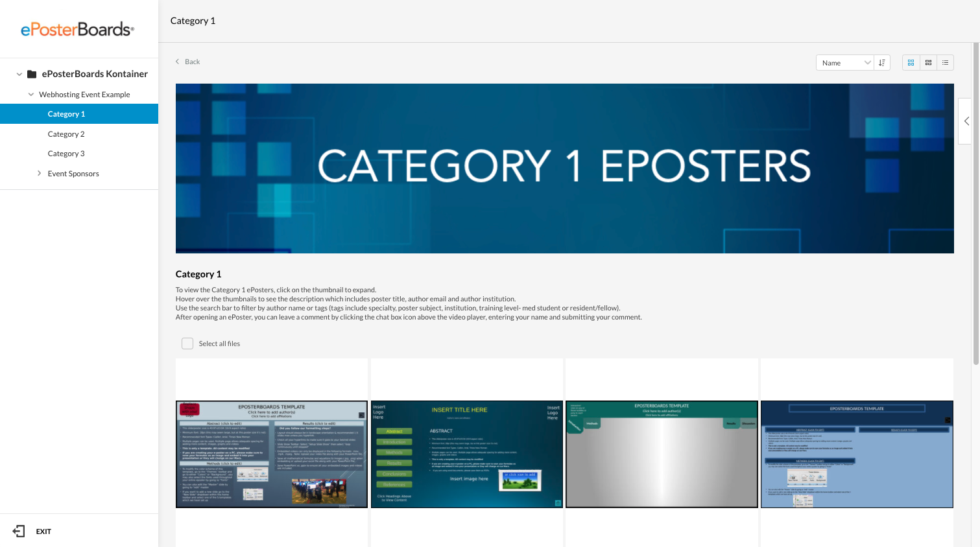Open the INSERT TITLE HERE poster thumbnail
This screenshot has width=980, height=547.
coord(466,454)
